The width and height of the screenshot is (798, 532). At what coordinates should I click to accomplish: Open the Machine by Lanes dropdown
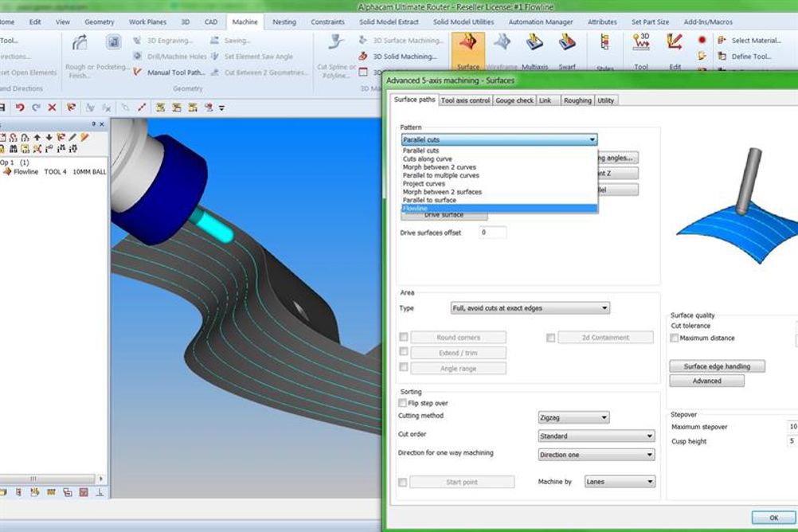point(620,482)
